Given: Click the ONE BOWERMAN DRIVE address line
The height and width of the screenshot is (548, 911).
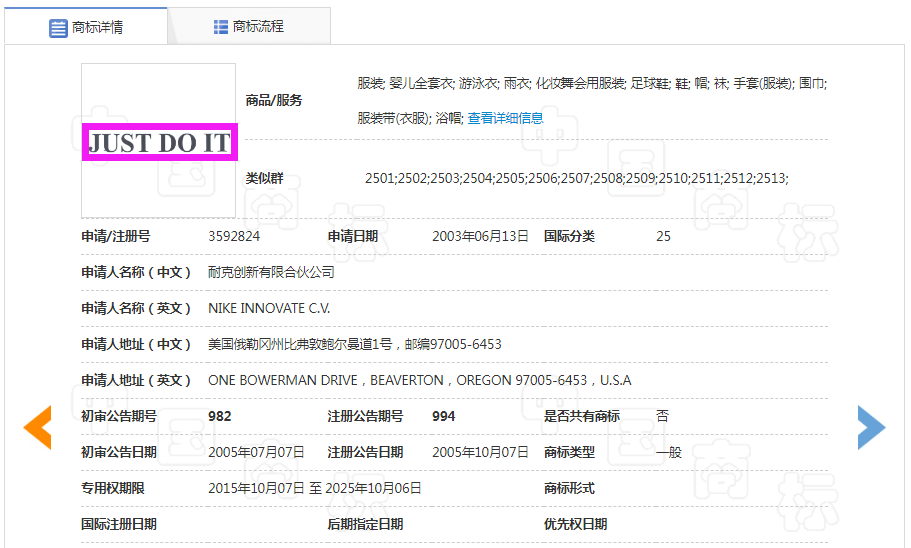Looking at the screenshot, I should tap(419, 380).
